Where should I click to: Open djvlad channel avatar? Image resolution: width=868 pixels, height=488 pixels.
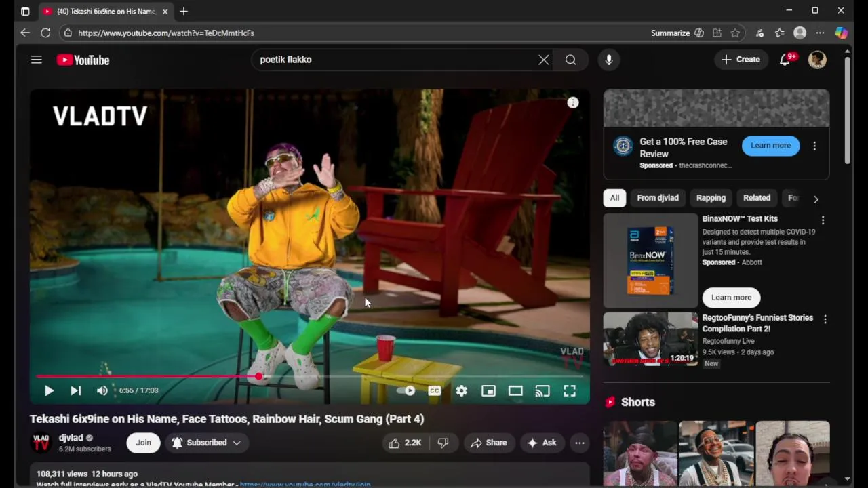tap(41, 443)
